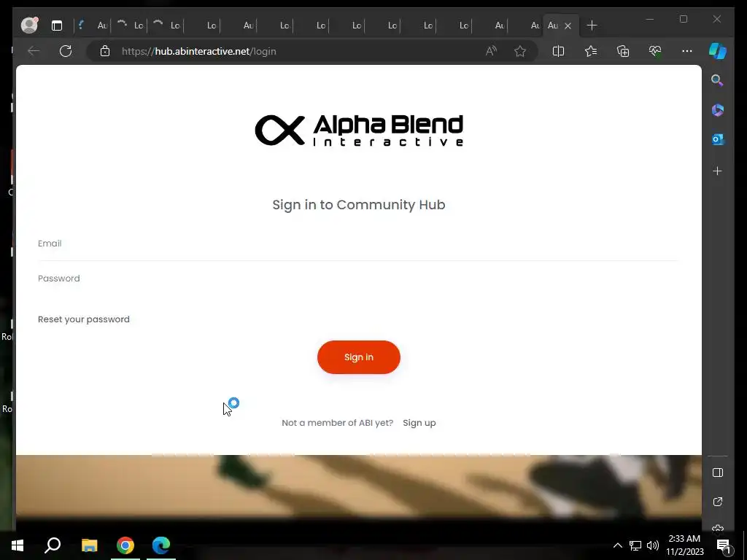Open Edge Settings and more menu

[x=687, y=51]
